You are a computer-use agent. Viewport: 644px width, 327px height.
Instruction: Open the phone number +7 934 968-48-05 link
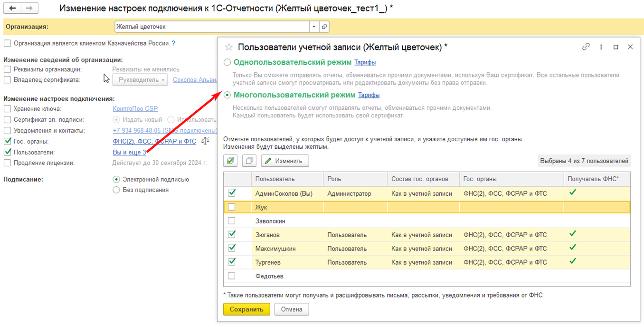tap(164, 130)
